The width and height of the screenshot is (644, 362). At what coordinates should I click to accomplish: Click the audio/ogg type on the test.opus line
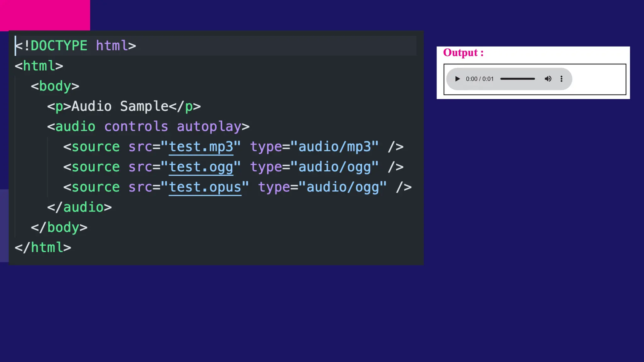coord(343,187)
